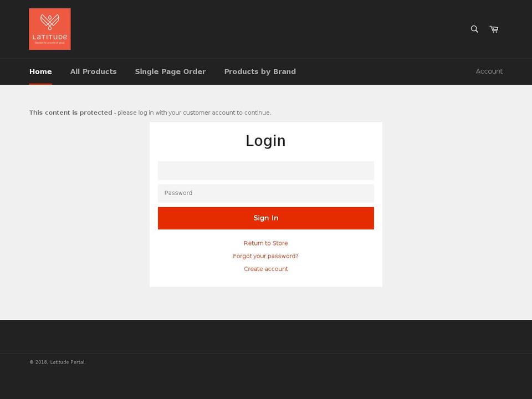Click the Latitude logo
Viewport: 532px width, 399px height.
(50, 29)
